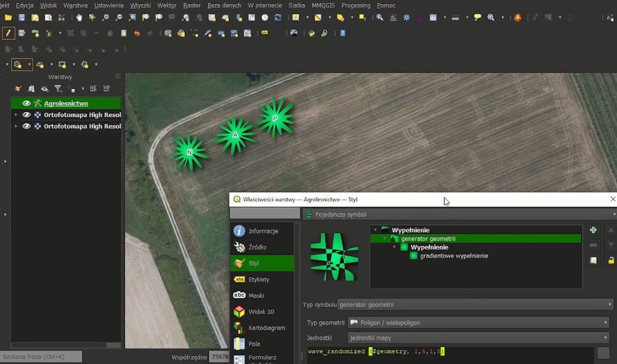Expand the Jednostki units dropdown
The height and width of the screenshot is (364, 617).
click(x=478, y=337)
